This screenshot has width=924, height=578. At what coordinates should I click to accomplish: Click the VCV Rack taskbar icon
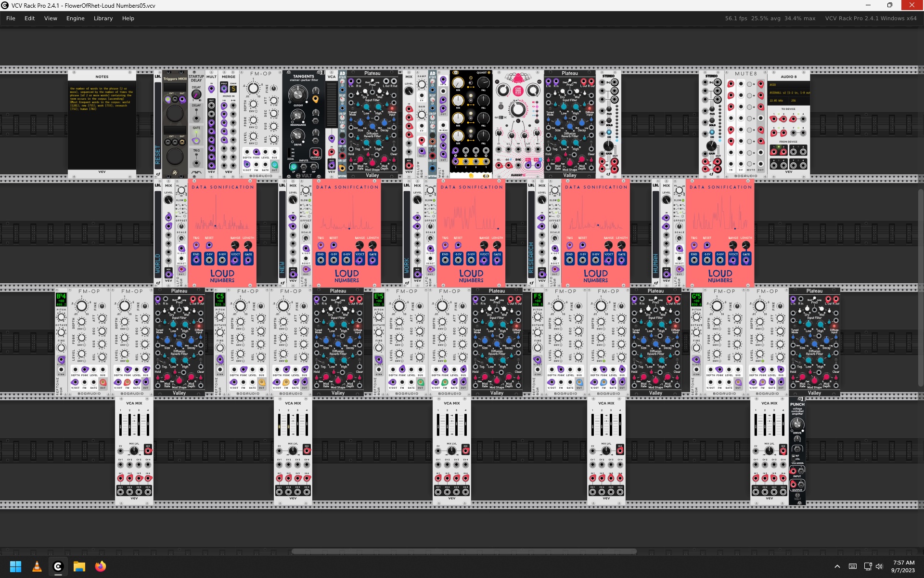(58, 566)
